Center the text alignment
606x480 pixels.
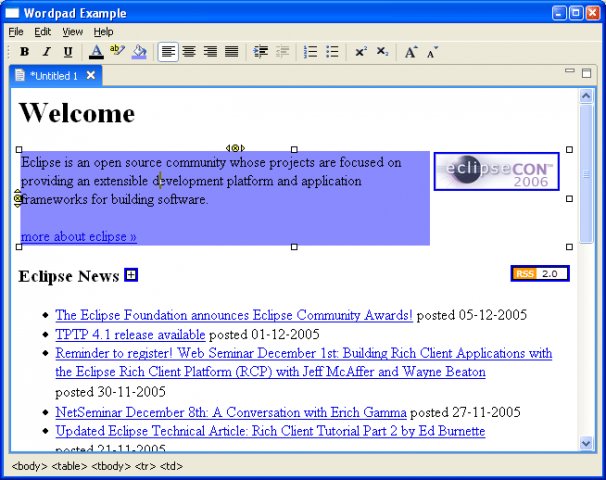pyautogui.click(x=189, y=51)
